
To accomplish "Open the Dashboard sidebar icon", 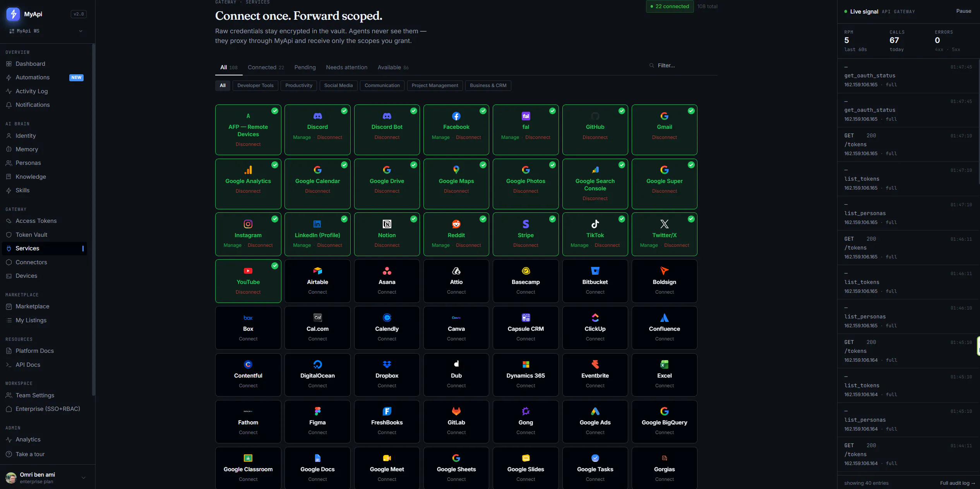I will [x=9, y=64].
